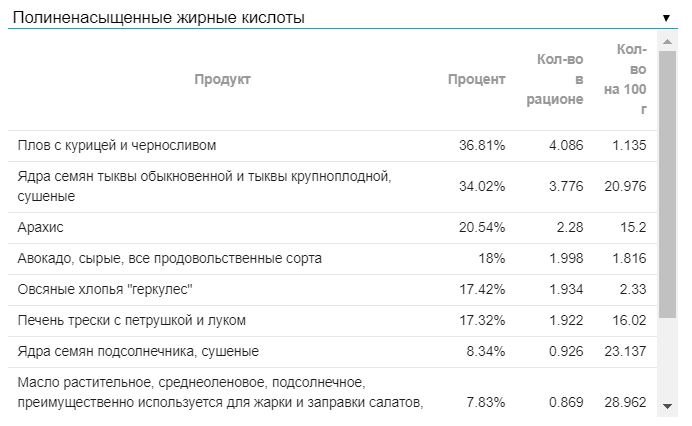Select the Плов с курицей и черносливом row

click(x=117, y=145)
